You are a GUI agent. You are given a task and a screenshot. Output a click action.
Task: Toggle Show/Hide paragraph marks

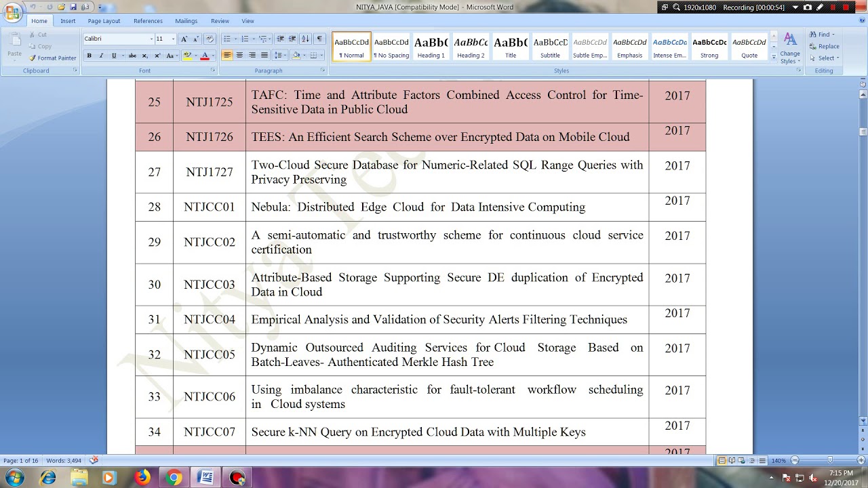319,39
